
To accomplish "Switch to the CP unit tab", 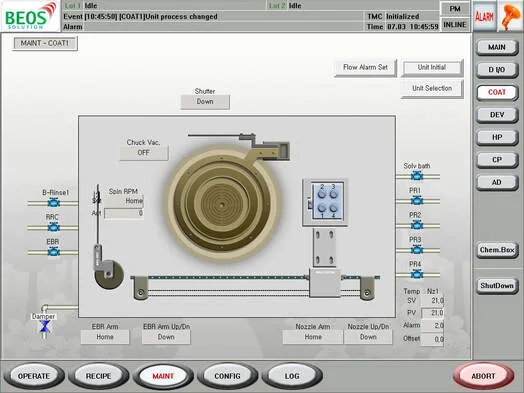I will 497,160.
